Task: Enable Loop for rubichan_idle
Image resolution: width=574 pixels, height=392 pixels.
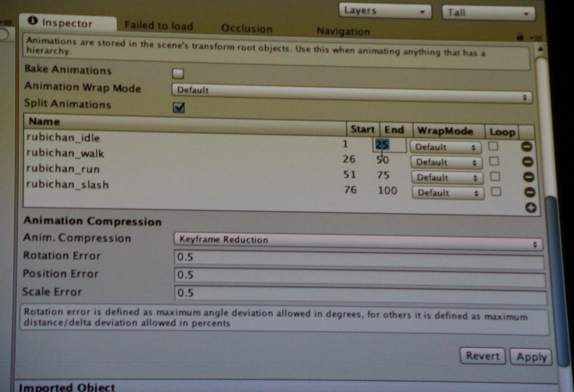Action: pos(493,146)
